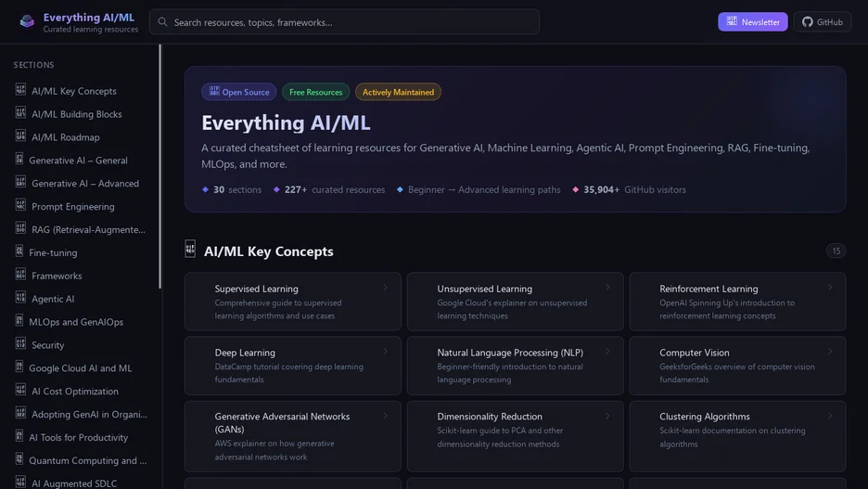The height and width of the screenshot is (489, 868).
Task: Click the AI/ML Key Concepts section heading icon
Action: pyautogui.click(x=190, y=249)
